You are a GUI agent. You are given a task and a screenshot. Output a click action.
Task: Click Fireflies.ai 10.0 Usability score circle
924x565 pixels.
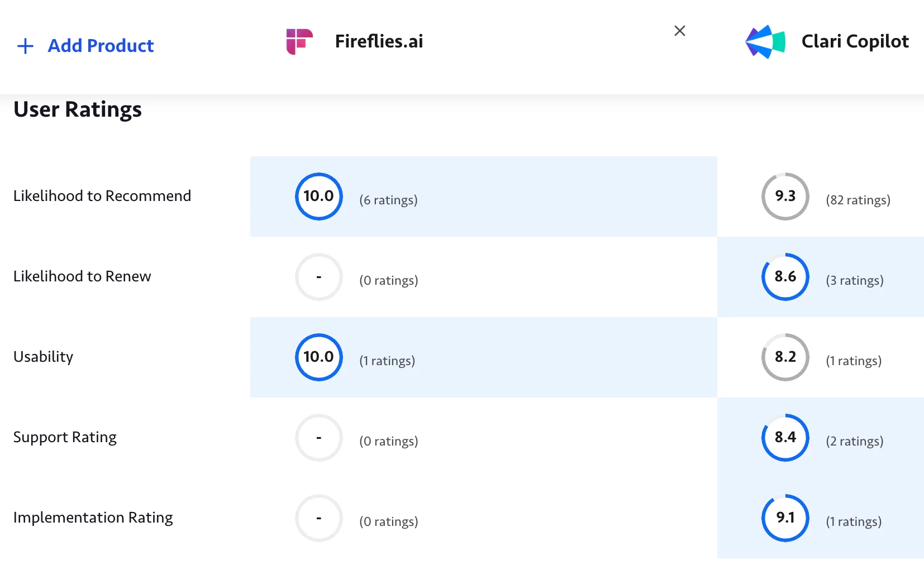[318, 357]
